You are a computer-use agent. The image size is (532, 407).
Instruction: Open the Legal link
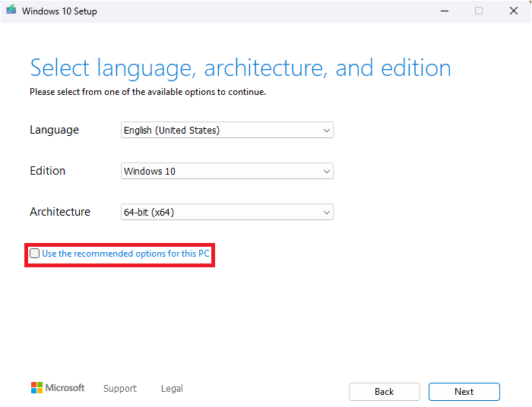point(172,388)
